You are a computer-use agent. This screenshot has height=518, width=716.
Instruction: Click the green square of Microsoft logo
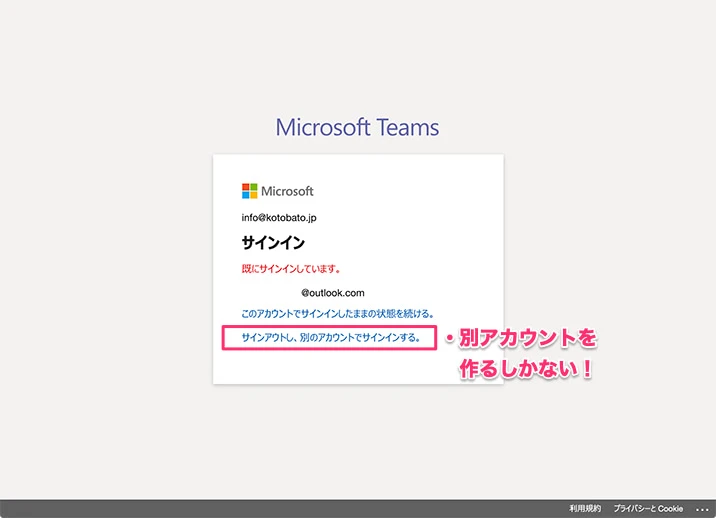coord(254,187)
